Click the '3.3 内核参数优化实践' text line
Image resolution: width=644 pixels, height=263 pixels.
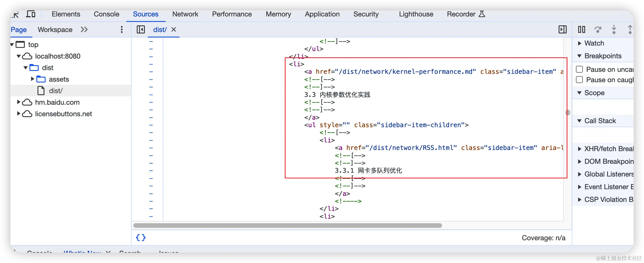pos(337,95)
